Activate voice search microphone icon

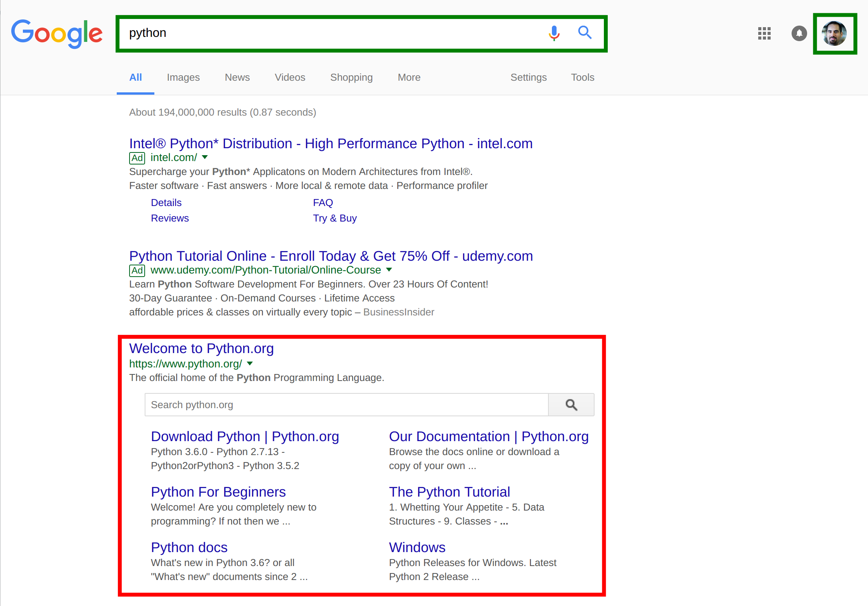pyautogui.click(x=554, y=33)
